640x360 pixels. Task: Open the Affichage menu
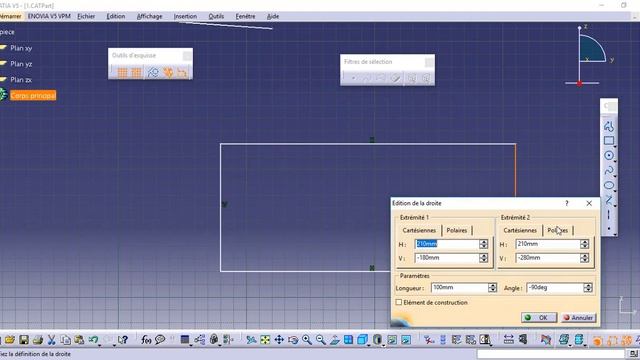click(x=149, y=16)
